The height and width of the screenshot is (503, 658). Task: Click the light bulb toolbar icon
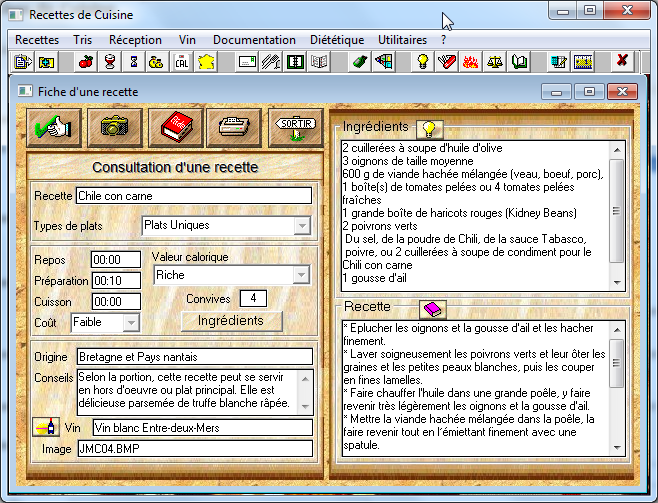[x=423, y=62]
